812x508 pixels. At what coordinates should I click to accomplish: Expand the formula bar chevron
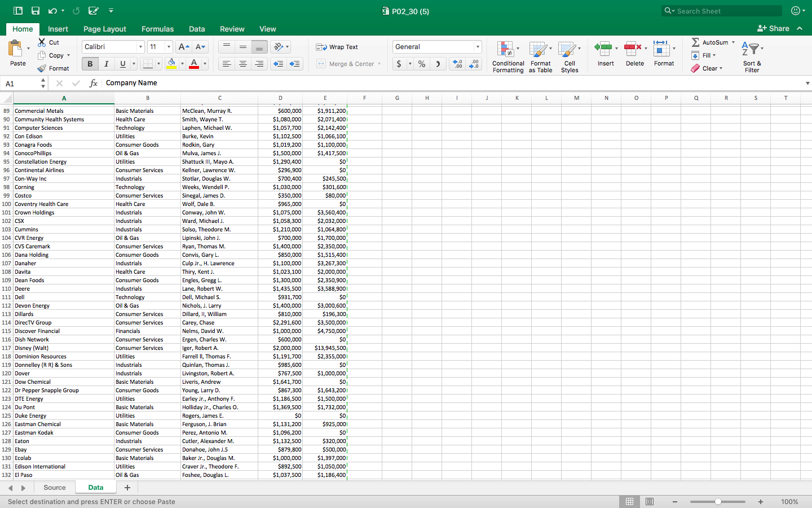[807, 83]
